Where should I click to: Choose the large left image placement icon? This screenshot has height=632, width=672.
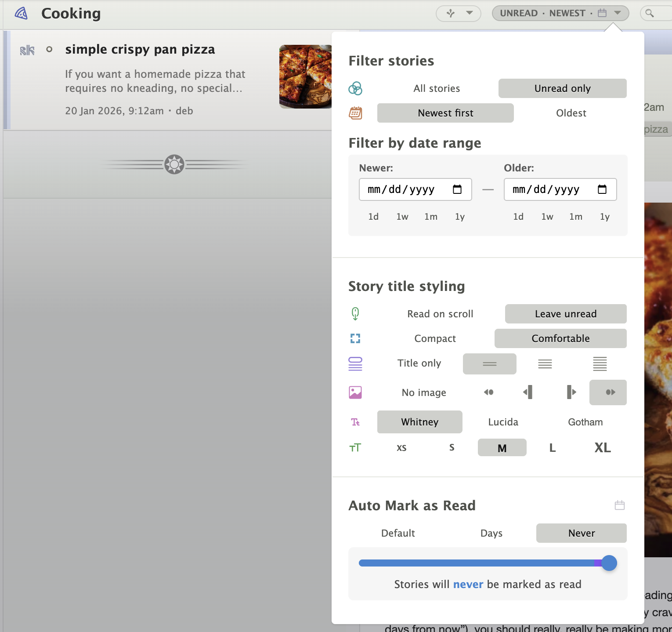(x=528, y=392)
